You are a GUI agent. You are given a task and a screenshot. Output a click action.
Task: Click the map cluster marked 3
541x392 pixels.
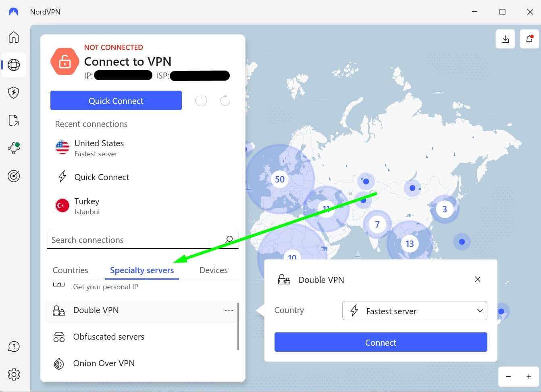(x=445, y=209)
